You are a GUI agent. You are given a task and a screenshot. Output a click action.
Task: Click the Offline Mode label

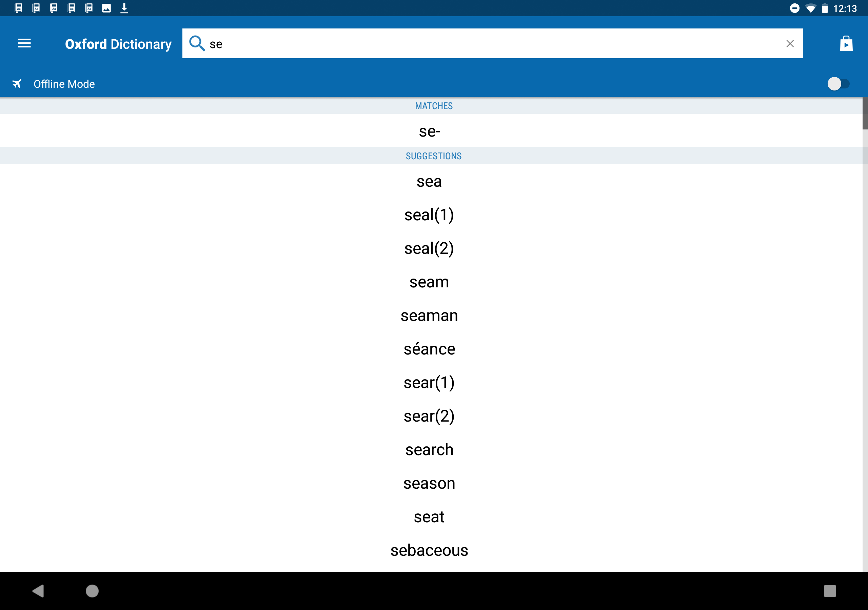(64, 84)
